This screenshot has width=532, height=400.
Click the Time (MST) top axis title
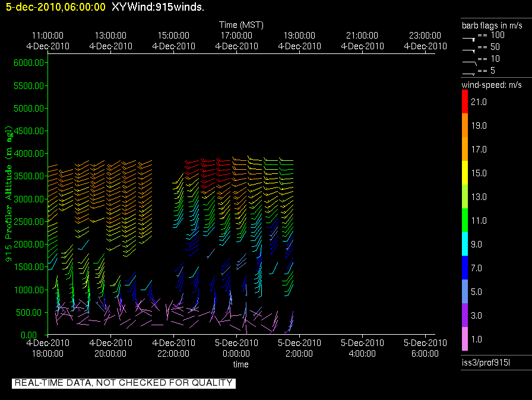point(241,25)
